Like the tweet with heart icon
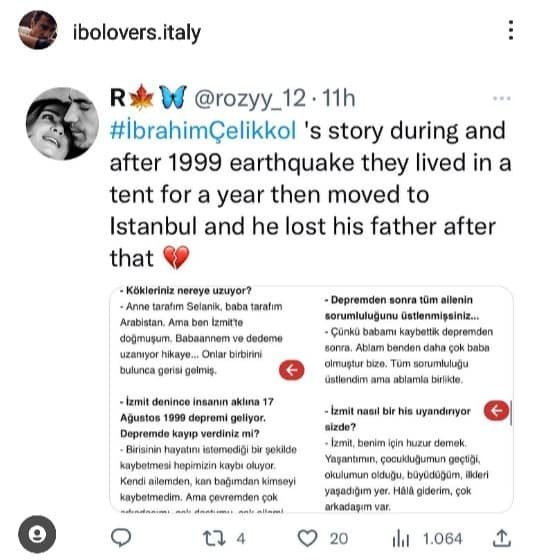540x560 pixels. point(308,538)
